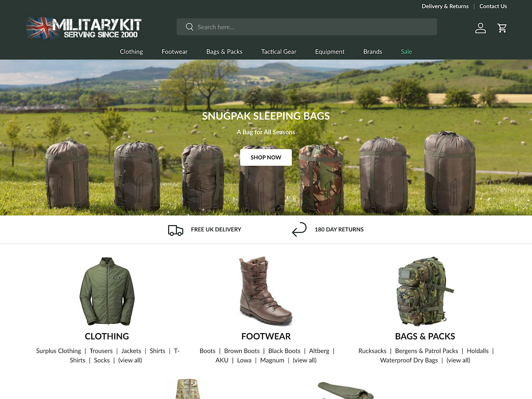Open the Footwear category menu
532x399 pixels.
[x=174, y=52]
